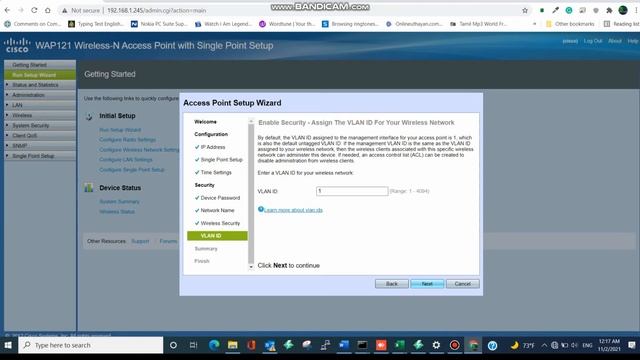
Task: Click the Log Out link in the header
Action: point(593,41)
